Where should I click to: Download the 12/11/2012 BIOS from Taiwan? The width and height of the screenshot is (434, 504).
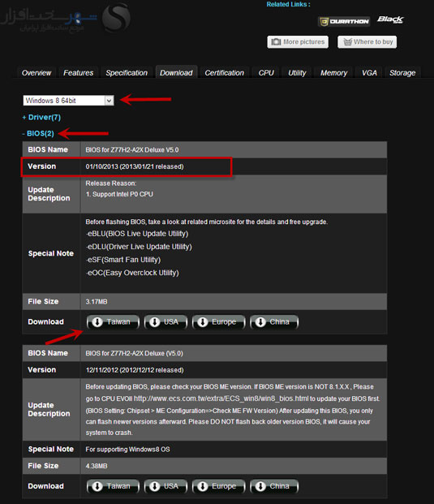click(x=113, y=486)
